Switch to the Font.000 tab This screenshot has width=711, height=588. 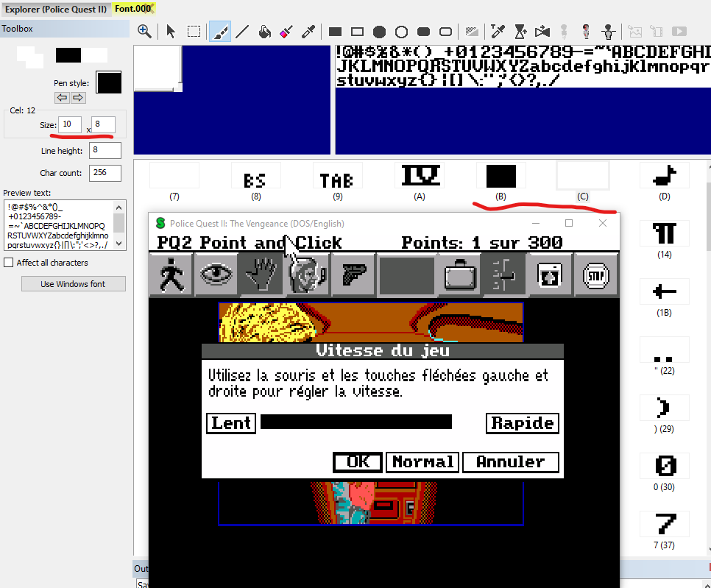coord(133,9)
